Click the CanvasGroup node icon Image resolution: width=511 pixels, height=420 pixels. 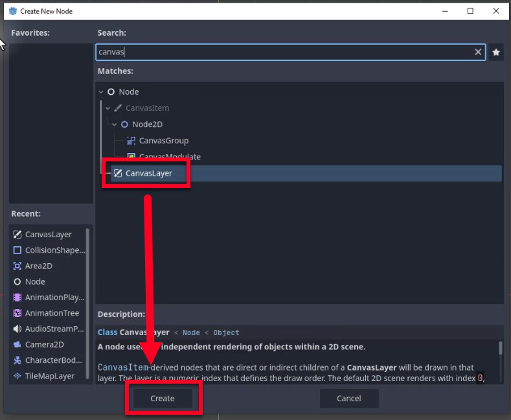click(131, 141)
